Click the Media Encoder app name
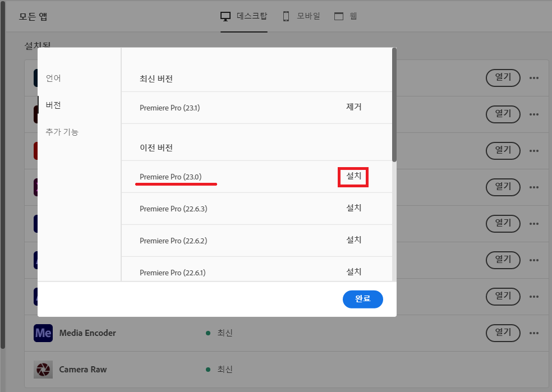Image resolution: width=552 pixels, height=392 pixels. [88, 333]
